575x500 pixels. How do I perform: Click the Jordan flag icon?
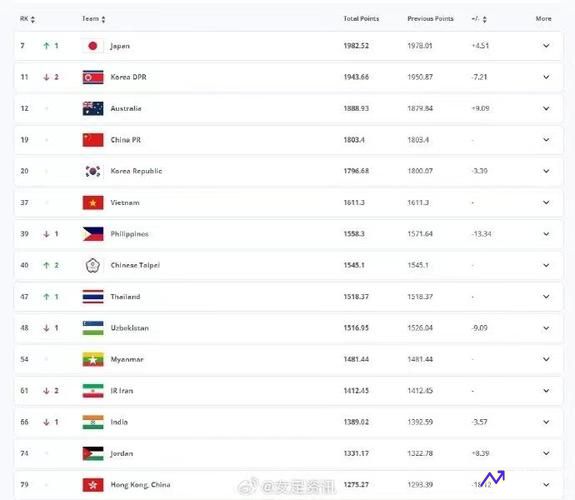pyautogui.click(x=93, y=453)
